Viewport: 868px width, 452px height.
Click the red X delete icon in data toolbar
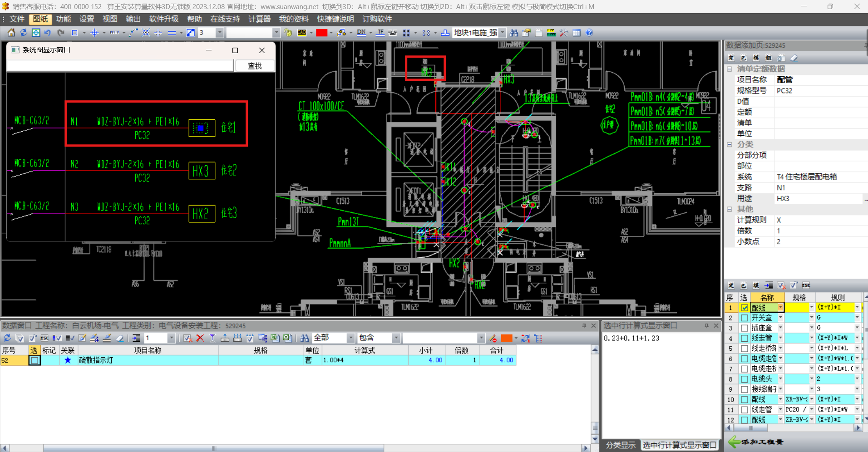[x=200, y=338]
